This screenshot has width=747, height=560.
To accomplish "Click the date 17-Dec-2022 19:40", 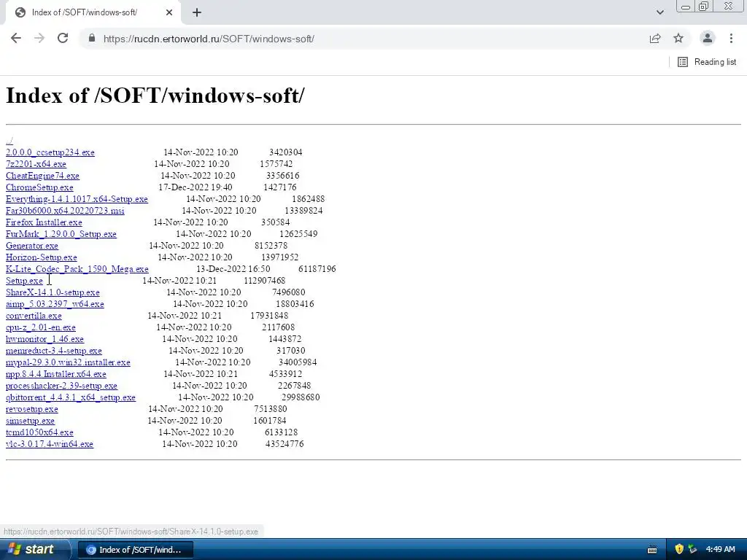I will (x=196, y=187).
